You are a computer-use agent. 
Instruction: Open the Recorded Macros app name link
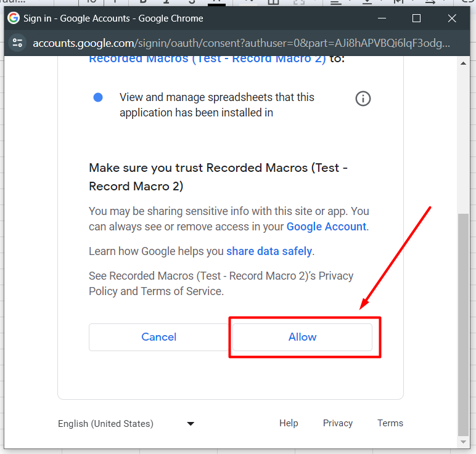pyautogui.click(x=207, y=59)
